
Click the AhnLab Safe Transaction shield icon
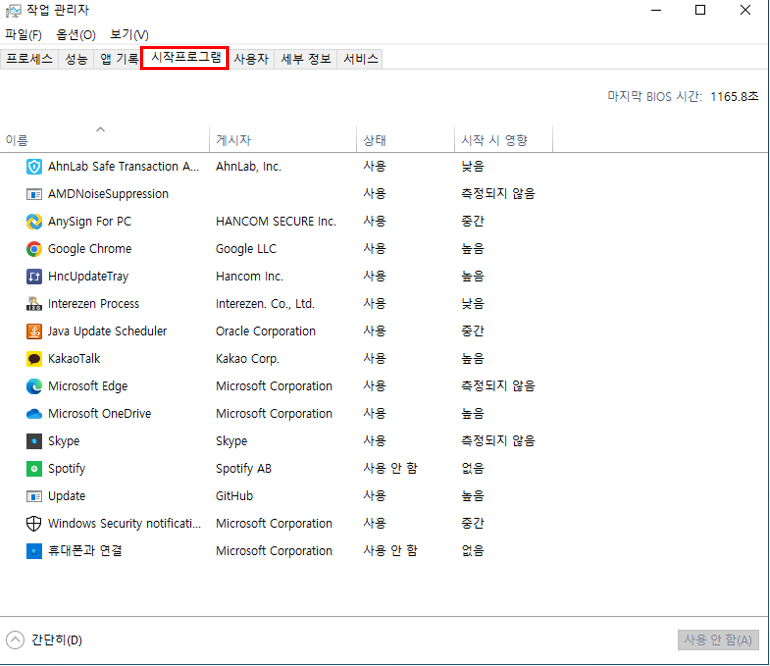[34, 167]
